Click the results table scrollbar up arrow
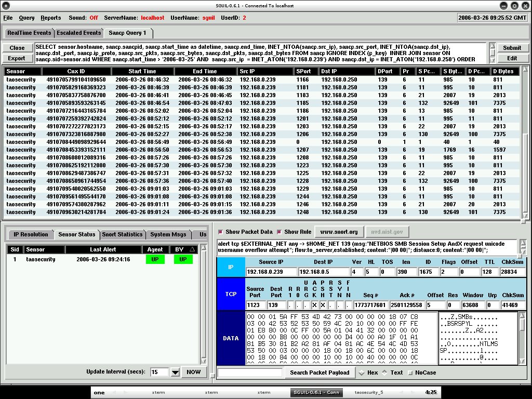 click(x=525, y=69)
